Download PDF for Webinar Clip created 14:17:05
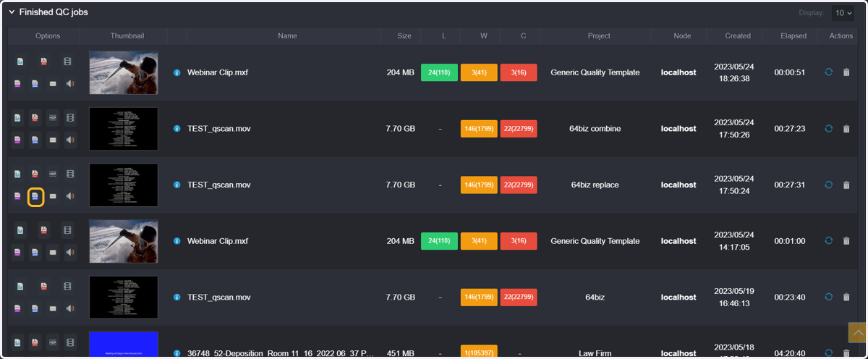This screenshot has width=868, height=359. click(x=44, y=230)
